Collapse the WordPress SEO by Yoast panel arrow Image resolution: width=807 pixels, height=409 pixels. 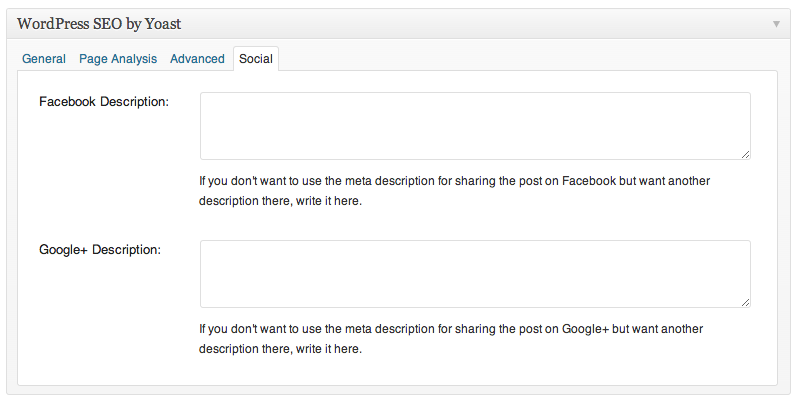776,23
